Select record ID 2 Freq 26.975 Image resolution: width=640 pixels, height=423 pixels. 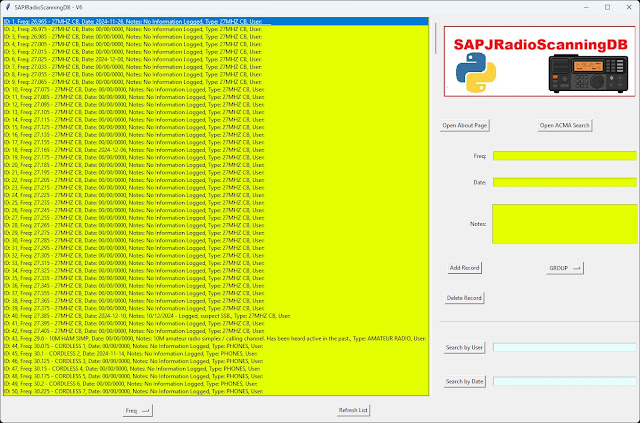(216, 29)
